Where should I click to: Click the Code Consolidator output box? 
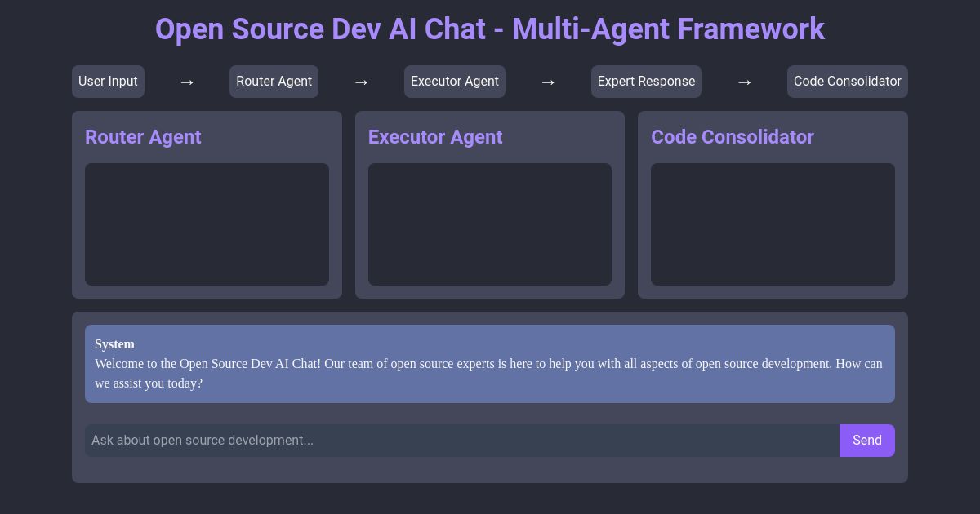click(x=773, y=224)
